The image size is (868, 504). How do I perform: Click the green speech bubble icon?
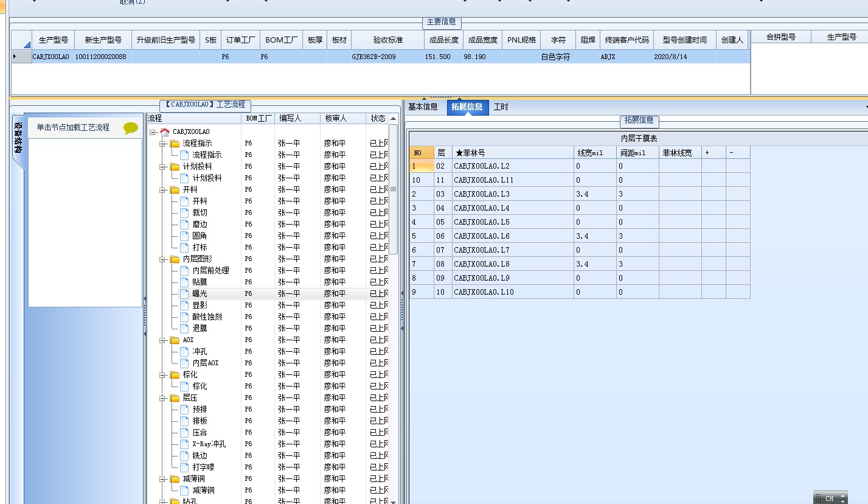pos(131,128)
